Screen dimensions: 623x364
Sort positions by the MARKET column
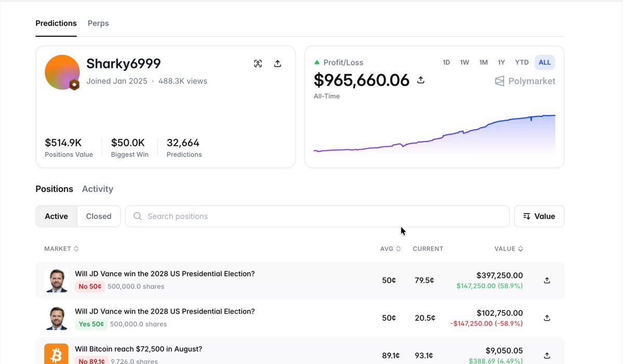pos(61,249)
